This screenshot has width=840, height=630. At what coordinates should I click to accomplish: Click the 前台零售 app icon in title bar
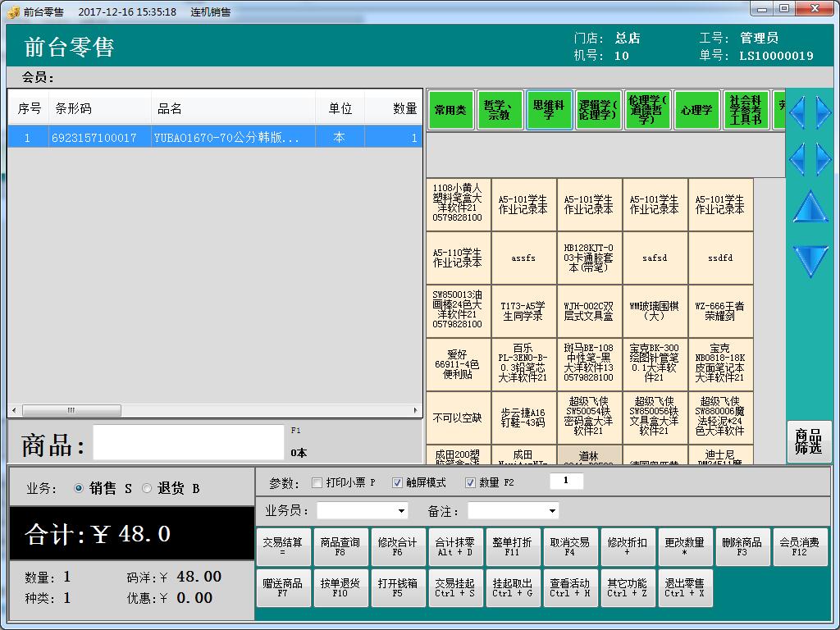pos(13,11)
